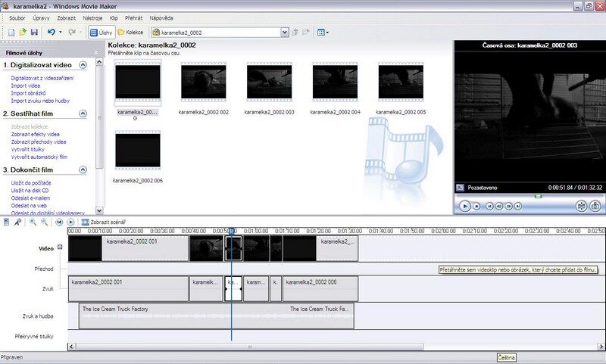The height and width of the screenshot is (364, 606).
Task: Select the karamelka2_0002 003 clip thumbnail
Action: (270, 86)
